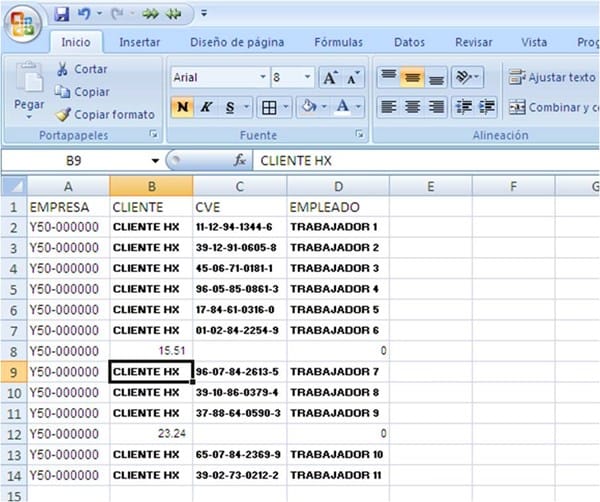Switch to the Fórmulas tab
The width and height of the screenshot is (600, 502).
[x=338, y=42]
